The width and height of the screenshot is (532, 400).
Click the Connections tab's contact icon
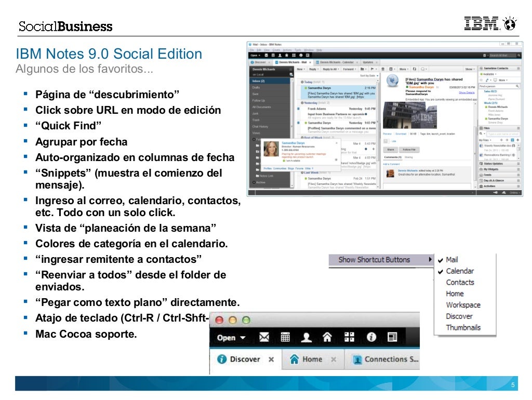coord(357,359)
